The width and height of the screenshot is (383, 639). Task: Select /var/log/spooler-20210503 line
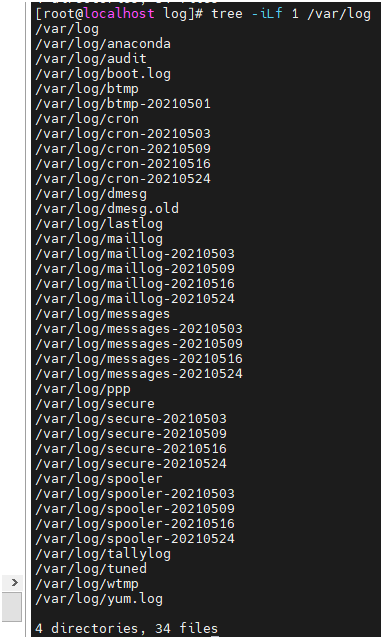135,494
